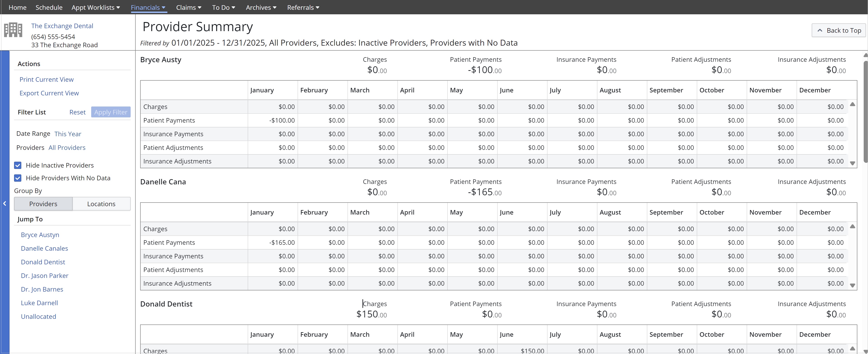This screenshot has width=868, height=354.
Task: Jump to Dr. Jon Barnes
Action: point(42,289)
